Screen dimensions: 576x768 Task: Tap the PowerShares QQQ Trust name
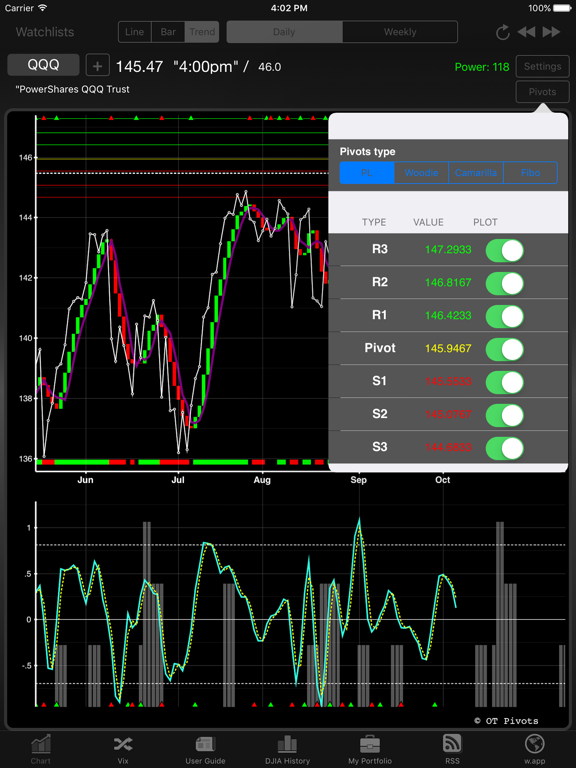tap(72, 90)
